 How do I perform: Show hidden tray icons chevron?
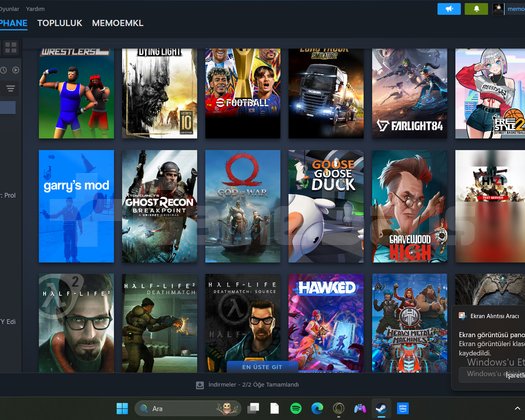[517, 408]
